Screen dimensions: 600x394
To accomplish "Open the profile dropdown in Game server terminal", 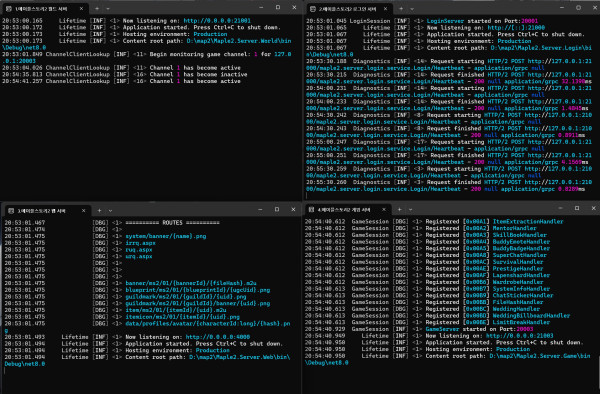I will click(x=410, y=210).
